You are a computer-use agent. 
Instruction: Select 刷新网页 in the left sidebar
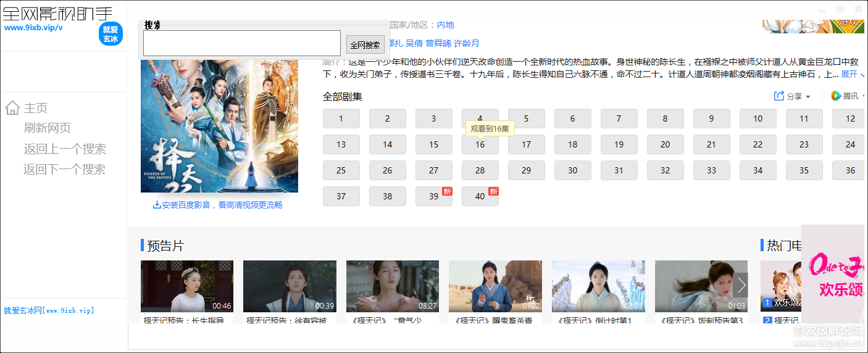[48, 128]
